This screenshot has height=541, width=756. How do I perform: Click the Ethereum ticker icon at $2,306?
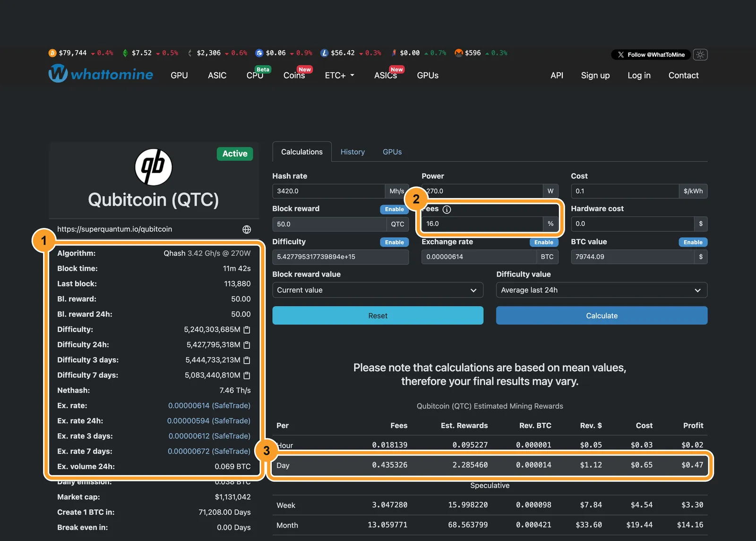tap(190, 53)
